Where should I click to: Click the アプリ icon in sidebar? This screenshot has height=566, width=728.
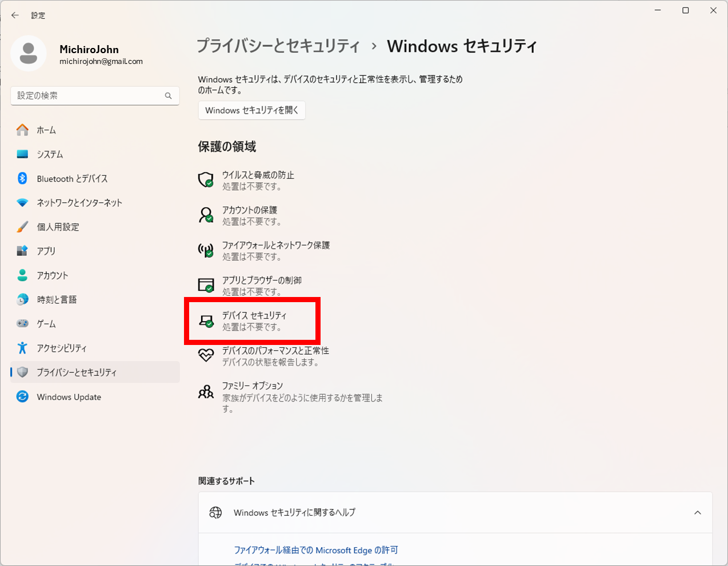coord(22,251)
